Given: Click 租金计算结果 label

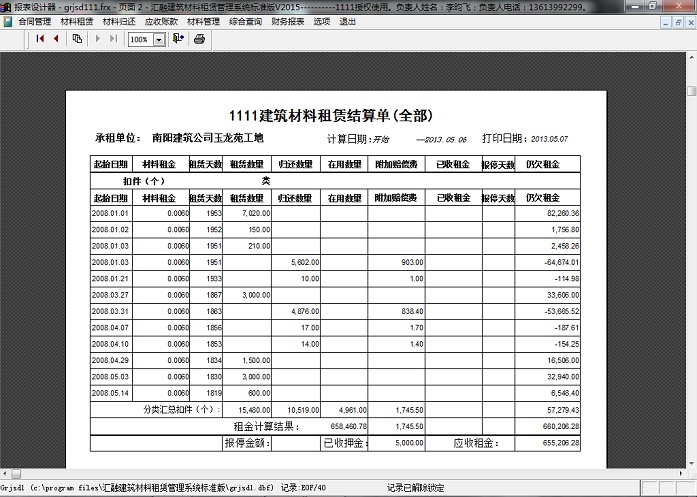Looking at the screenshot, I should click(267, 426).
